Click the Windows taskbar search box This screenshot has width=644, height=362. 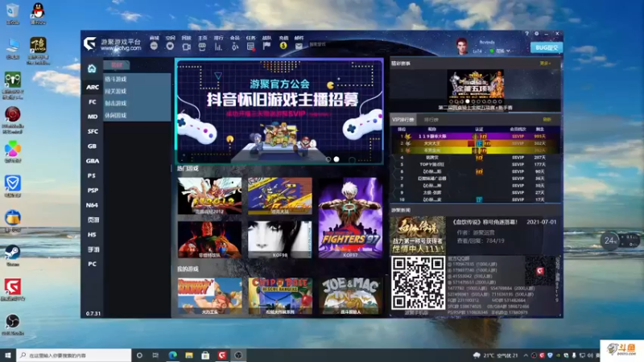pos(74,355)
